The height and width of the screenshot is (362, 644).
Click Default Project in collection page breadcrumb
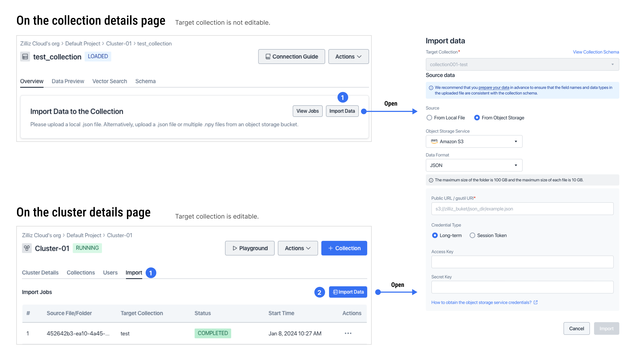point(83,43)
